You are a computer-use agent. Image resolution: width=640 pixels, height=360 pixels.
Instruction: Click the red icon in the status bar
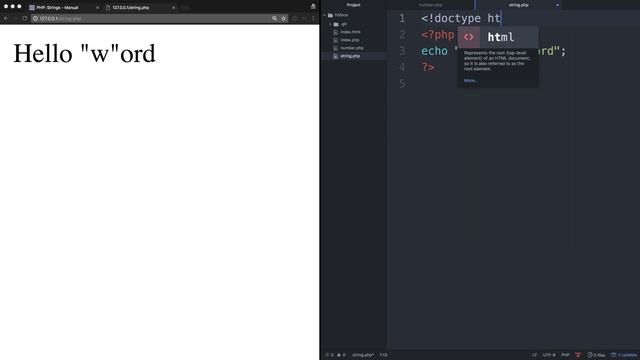(x=578, y=355)
